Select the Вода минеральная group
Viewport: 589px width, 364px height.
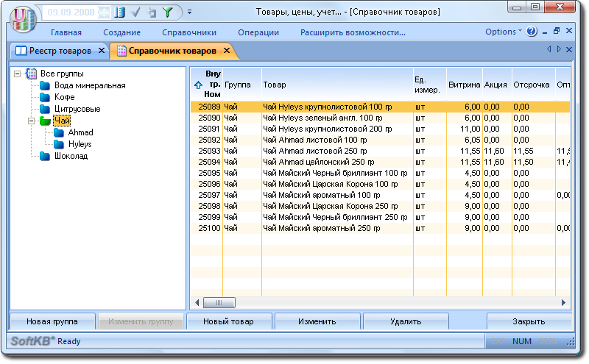90,85
